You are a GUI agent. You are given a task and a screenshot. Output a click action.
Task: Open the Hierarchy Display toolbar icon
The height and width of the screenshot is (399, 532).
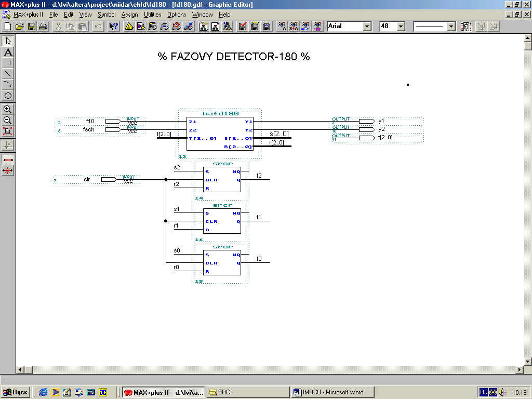(129, 26)
